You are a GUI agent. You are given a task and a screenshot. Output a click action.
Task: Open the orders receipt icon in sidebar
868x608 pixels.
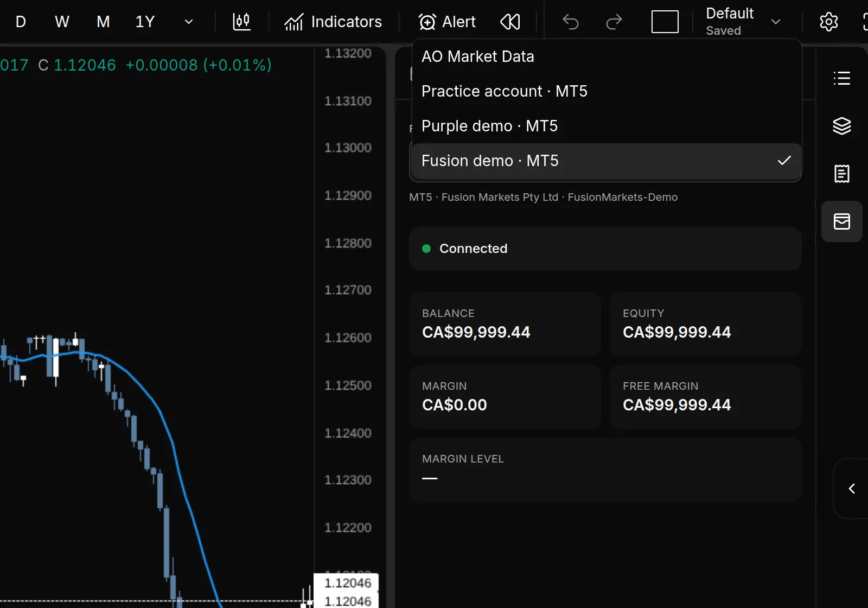click(x=841, y=174)
